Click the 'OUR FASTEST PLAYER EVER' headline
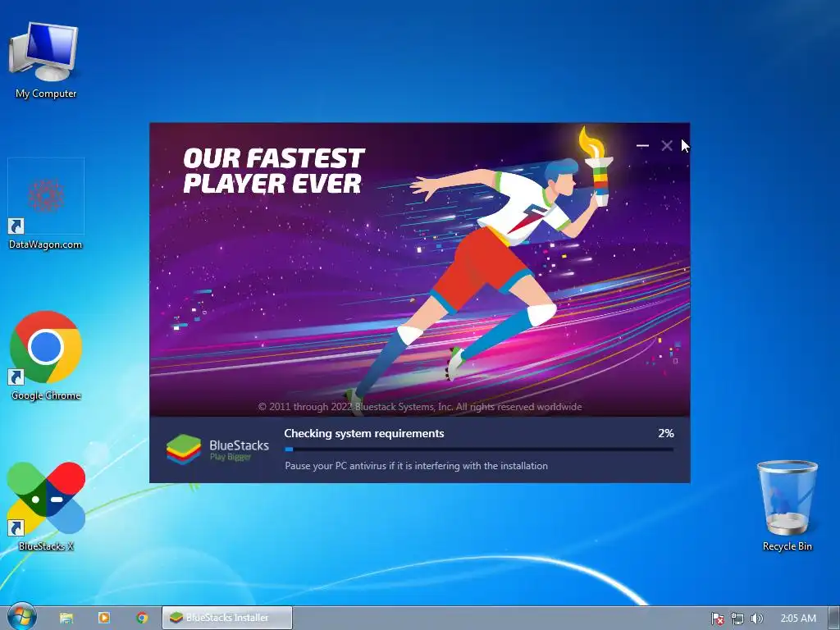Image resolution: width=840 pixels, height=630 pixels. pos(273,171)
